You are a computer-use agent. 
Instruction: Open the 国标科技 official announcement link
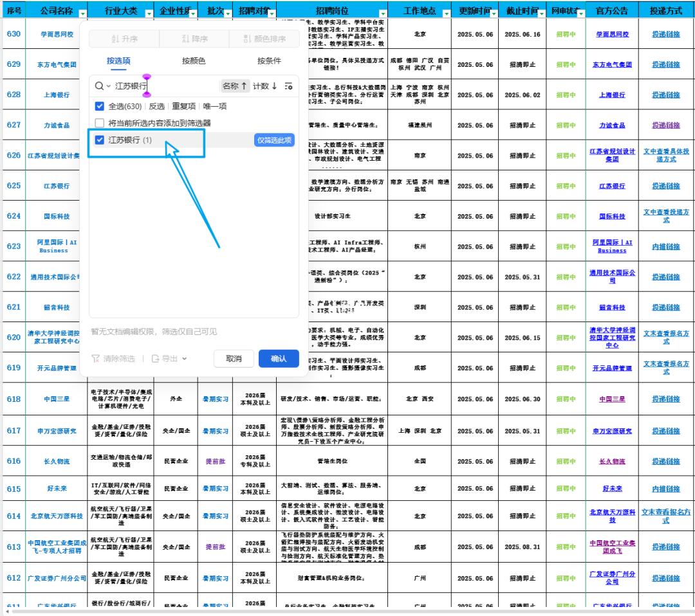click(x=612, y=216)
